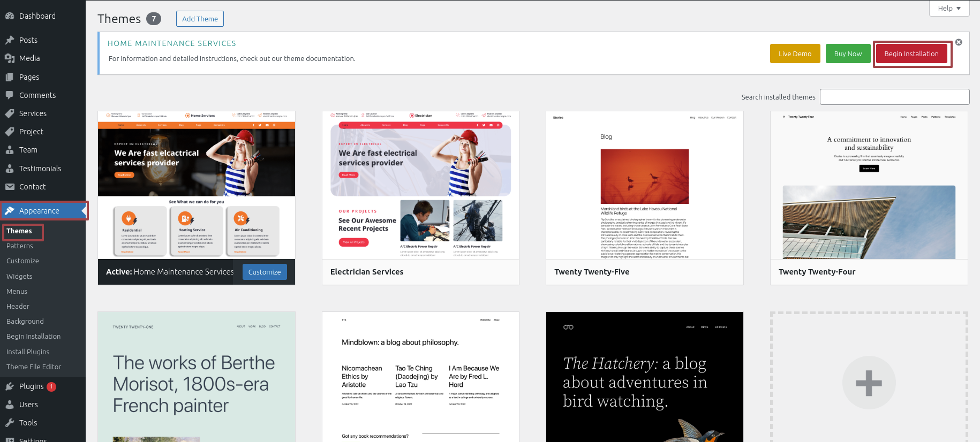Open the Install Plugins submenu item
This screenshot has height=442, width=980.
28,352
